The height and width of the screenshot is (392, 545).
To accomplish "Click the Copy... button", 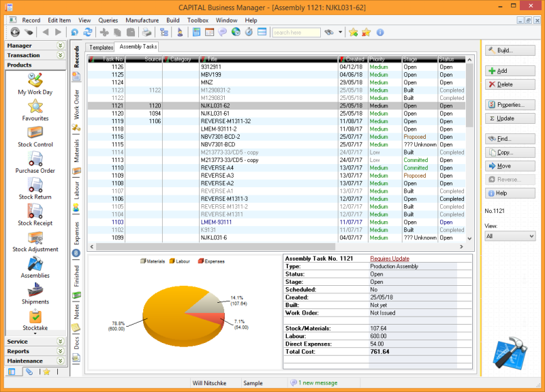I will point(510,152).
